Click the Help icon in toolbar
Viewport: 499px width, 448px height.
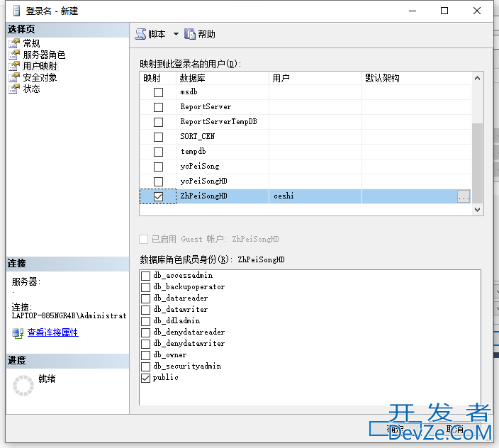tap(190, 34)
